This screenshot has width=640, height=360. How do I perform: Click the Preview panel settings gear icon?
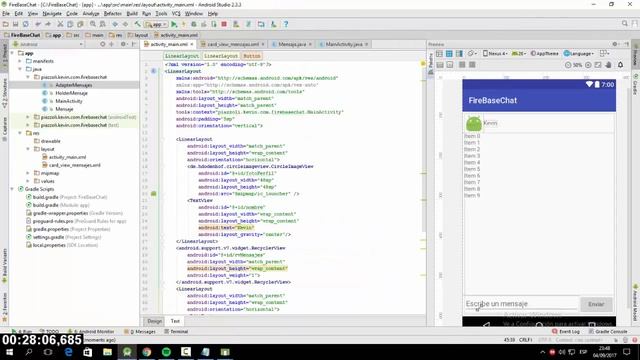(x=615, y=44)
